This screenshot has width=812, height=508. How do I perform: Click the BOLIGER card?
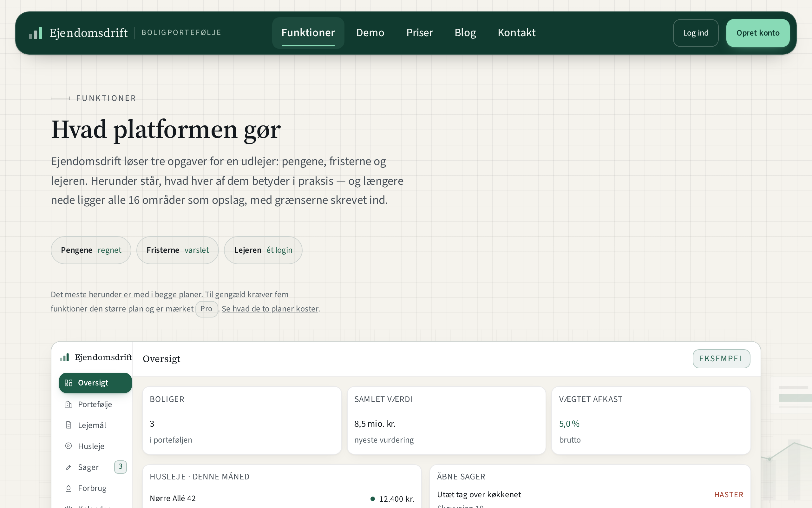242,420
